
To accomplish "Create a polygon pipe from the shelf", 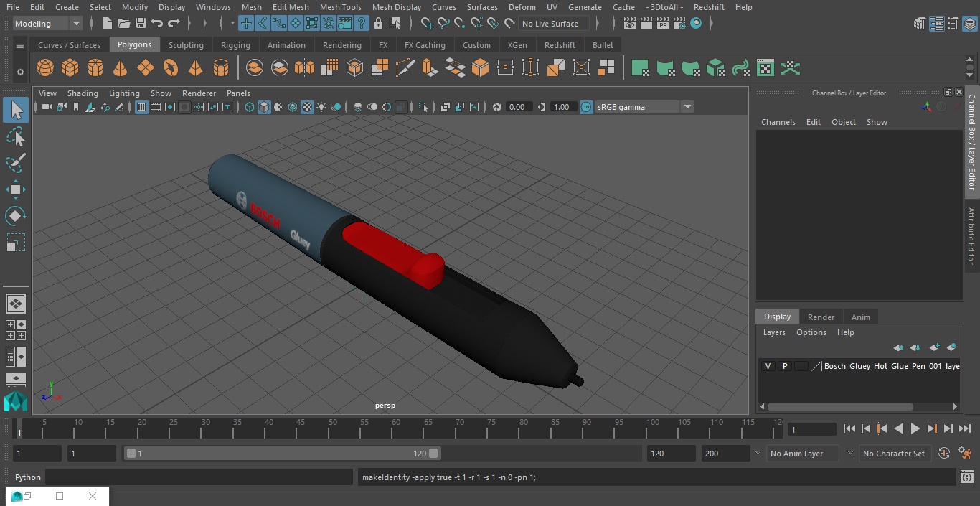I will [x=221, y=68].
